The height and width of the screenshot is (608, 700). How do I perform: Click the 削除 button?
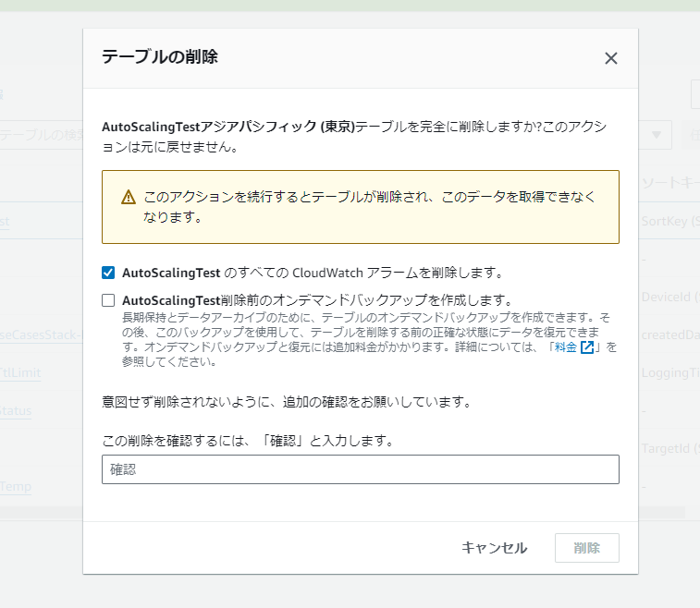586,548
